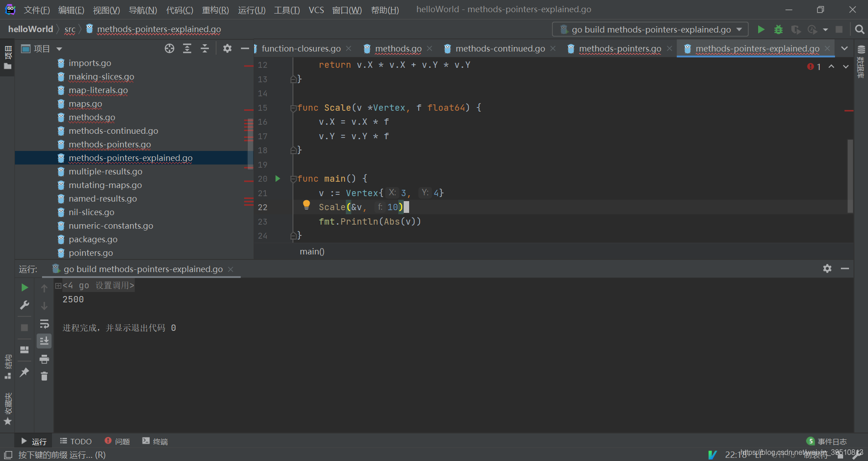This screenshot has height=461, width=868.
Task: Clear console output trash icon
Action: (44, 376)
